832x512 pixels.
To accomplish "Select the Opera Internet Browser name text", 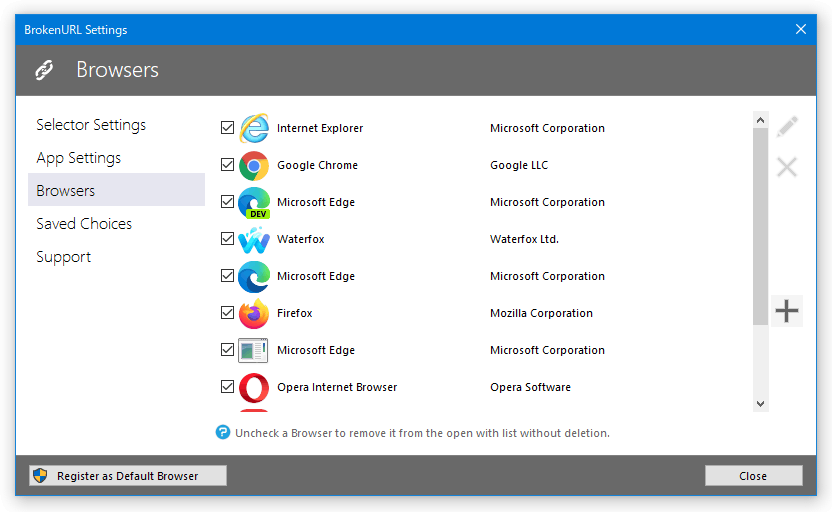I will pyautogui.click(x=337, y=387).
